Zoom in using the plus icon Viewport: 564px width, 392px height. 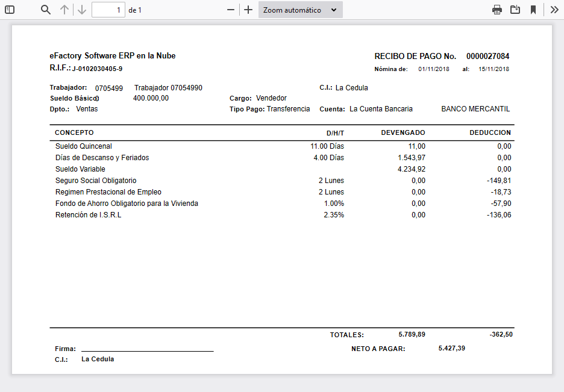pos(247,9)
